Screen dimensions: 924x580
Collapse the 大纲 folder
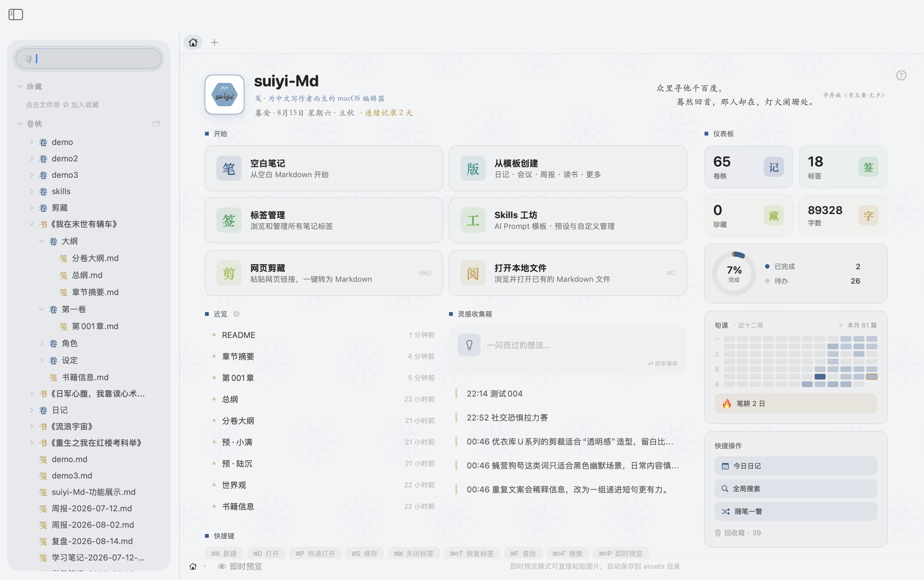coord(42,241)
